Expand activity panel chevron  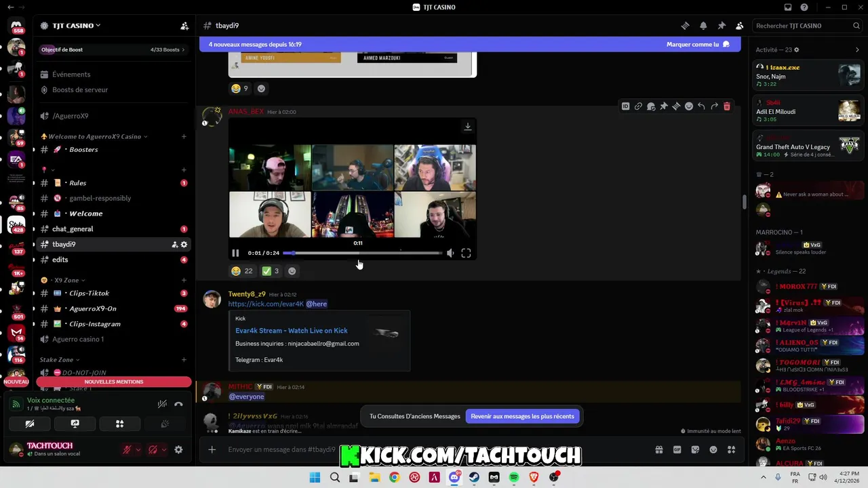857,49
